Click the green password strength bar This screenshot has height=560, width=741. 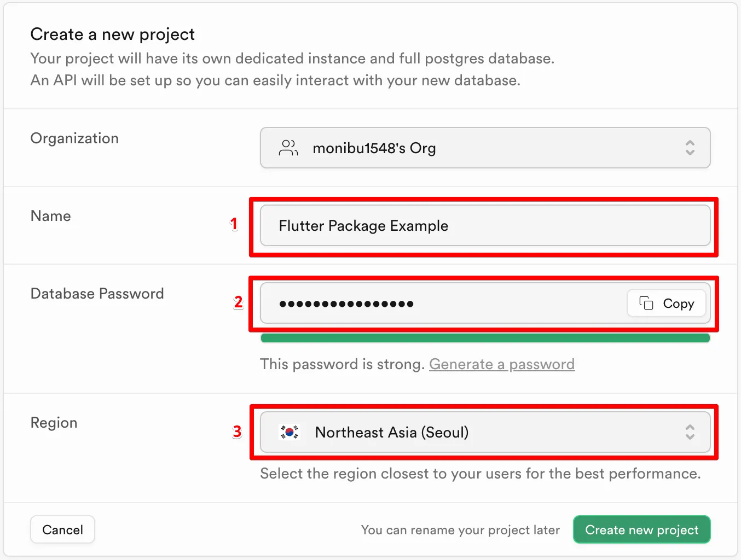pyautogui.click(x=485, y=338)
